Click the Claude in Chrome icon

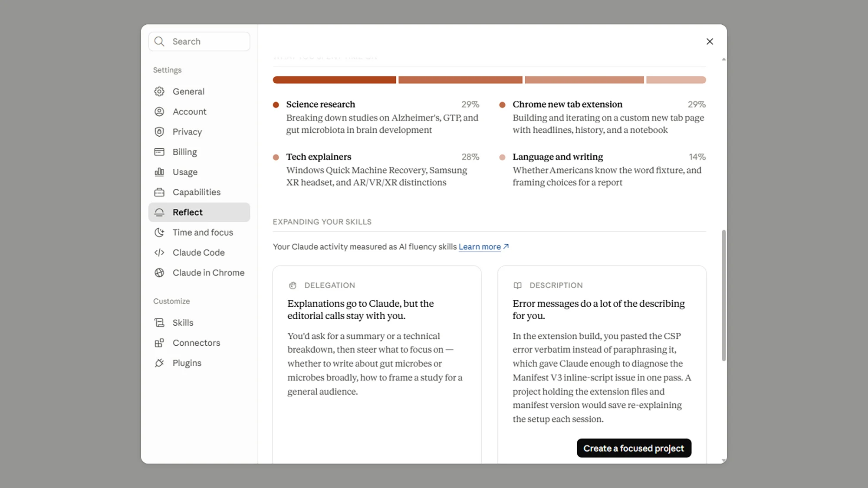[159, 272]
